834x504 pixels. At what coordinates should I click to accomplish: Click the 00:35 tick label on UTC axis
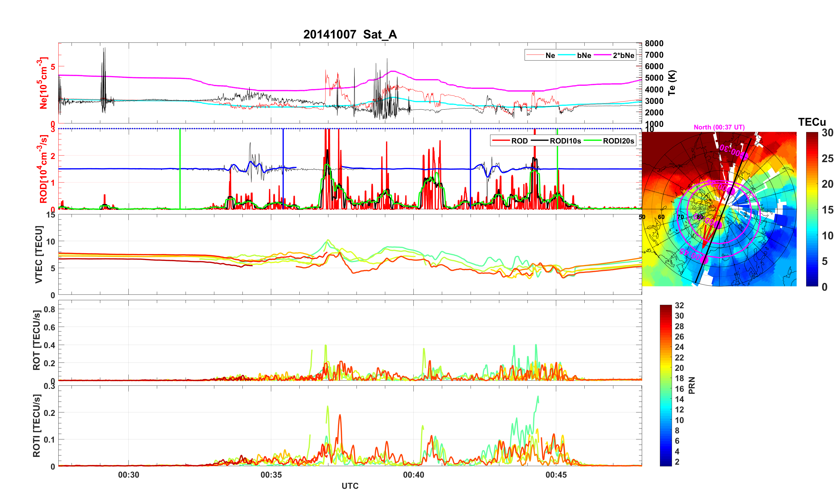click(271, 475)
